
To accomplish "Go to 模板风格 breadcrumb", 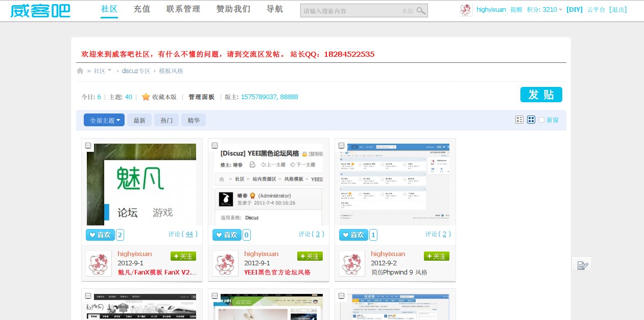I will pyautogui.click(x=171, y=71).
